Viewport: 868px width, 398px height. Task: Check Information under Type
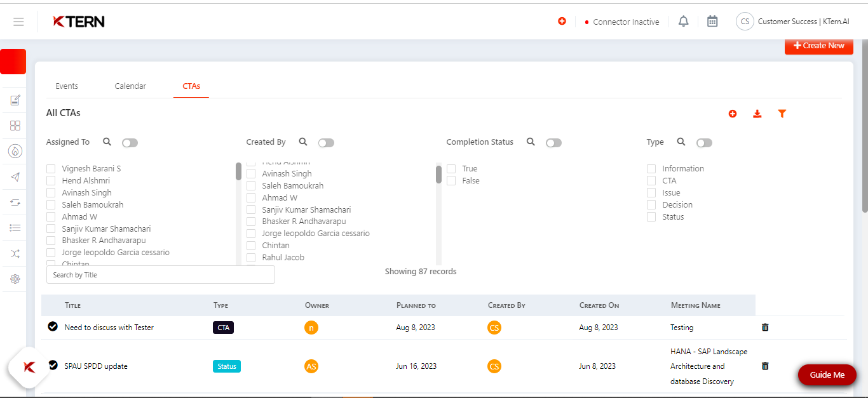click(x=651, y=169)
